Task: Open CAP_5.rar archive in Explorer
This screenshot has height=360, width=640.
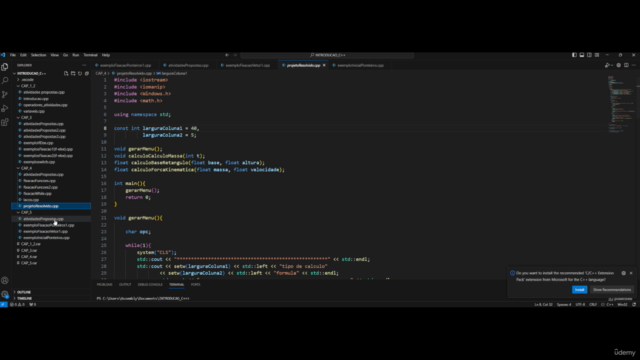Action: tap(29, 263)
